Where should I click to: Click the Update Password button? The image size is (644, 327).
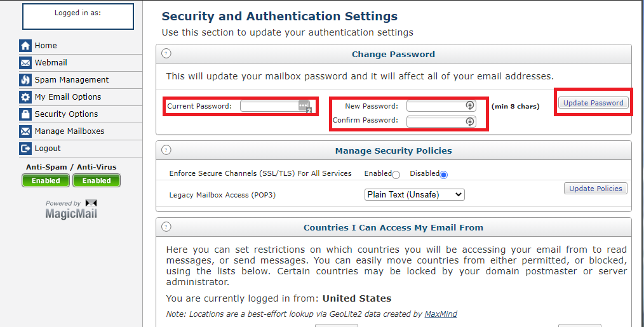593,103
